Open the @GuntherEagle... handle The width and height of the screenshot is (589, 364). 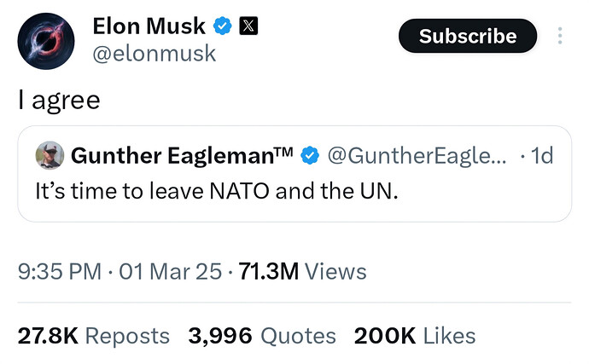click(x=417, y=156)
